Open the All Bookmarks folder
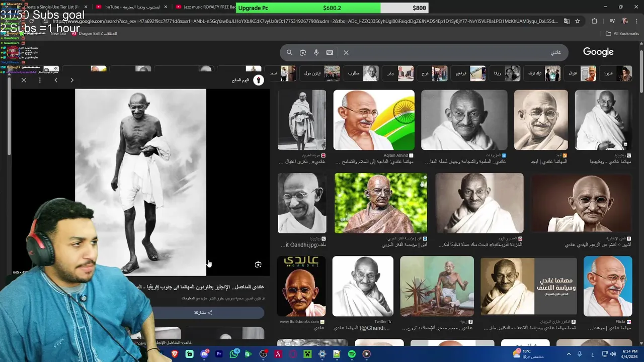Image resolution: width=644 pixels, height=362 pixels. [622, 33]
